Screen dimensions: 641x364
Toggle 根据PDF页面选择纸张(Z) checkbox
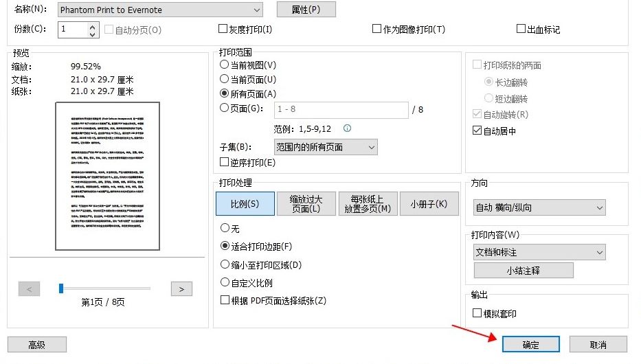pyautogui.click(x=225, y=300)
